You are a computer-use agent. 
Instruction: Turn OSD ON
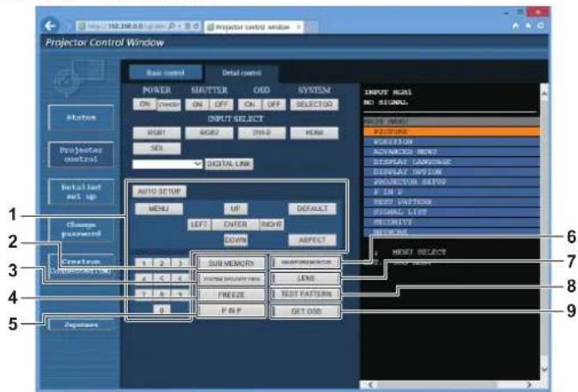pyautogui.click(x=250, y=105)
